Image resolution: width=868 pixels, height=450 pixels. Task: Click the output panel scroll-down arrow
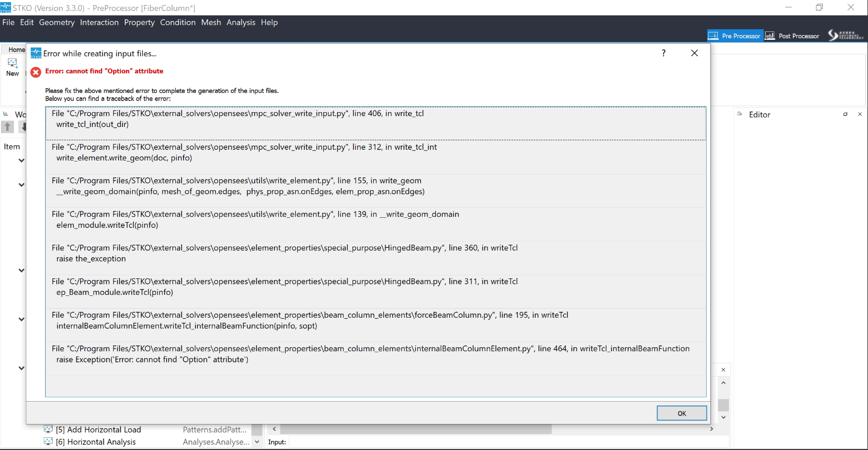point(723,418)
